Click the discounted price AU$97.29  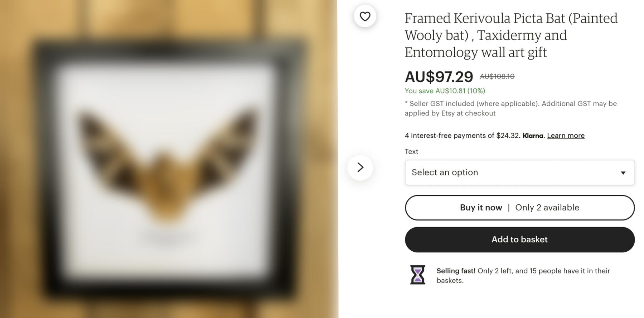439,76
